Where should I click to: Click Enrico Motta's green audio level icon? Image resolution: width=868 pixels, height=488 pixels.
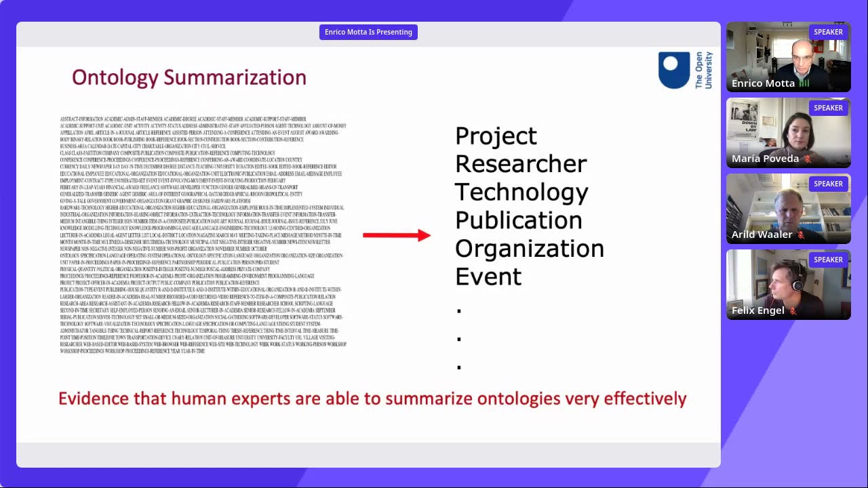tap(804, 83)
